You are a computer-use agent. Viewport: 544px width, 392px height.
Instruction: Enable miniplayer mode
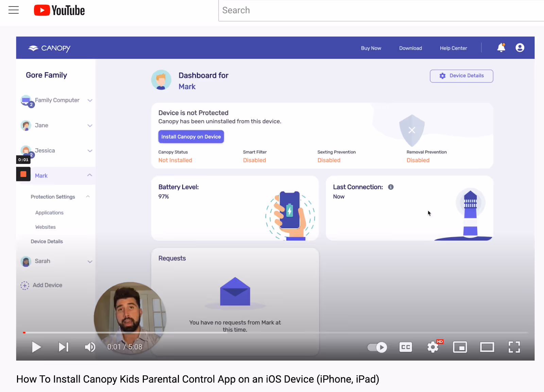click(460, 347)
